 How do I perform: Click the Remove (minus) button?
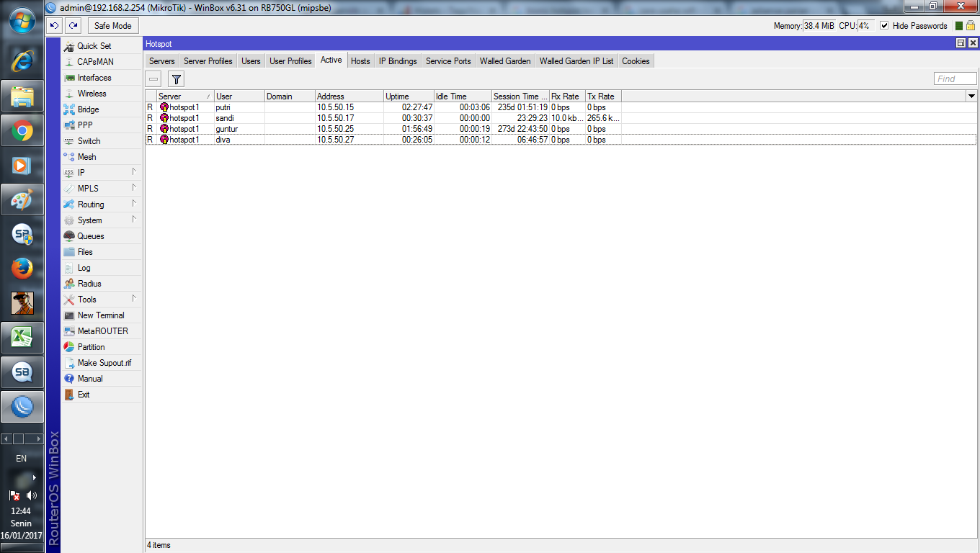coord(153,79)
